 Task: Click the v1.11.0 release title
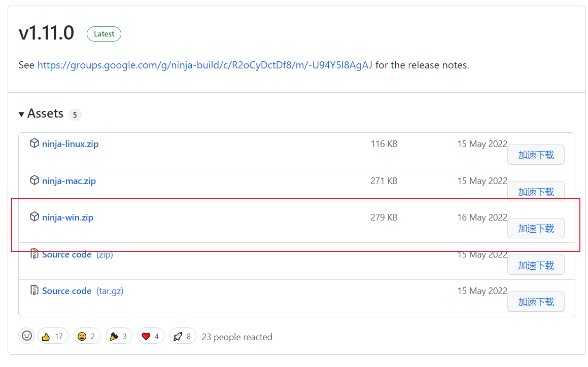(47, 33)
